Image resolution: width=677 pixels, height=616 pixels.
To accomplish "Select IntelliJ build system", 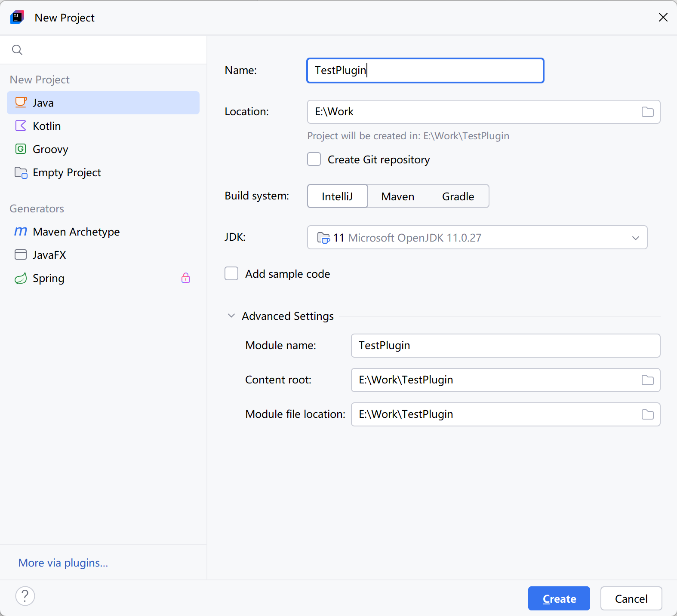I will 337,196.
